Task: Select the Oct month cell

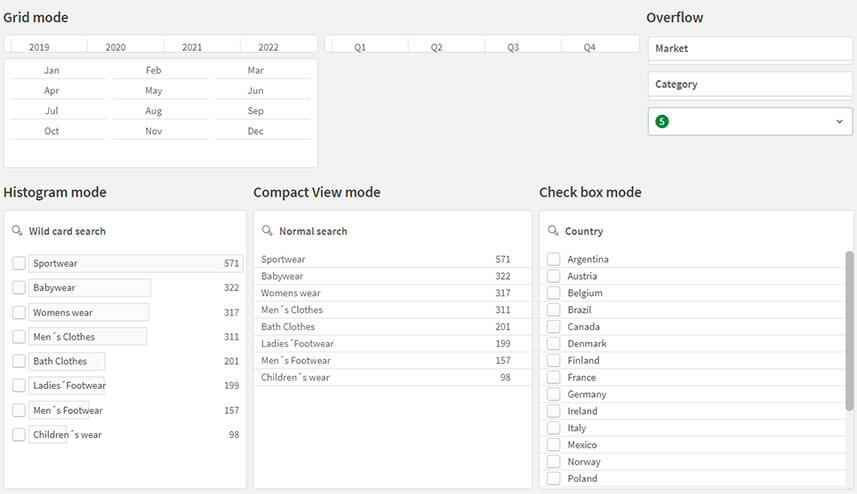Action: click(57, 131)
